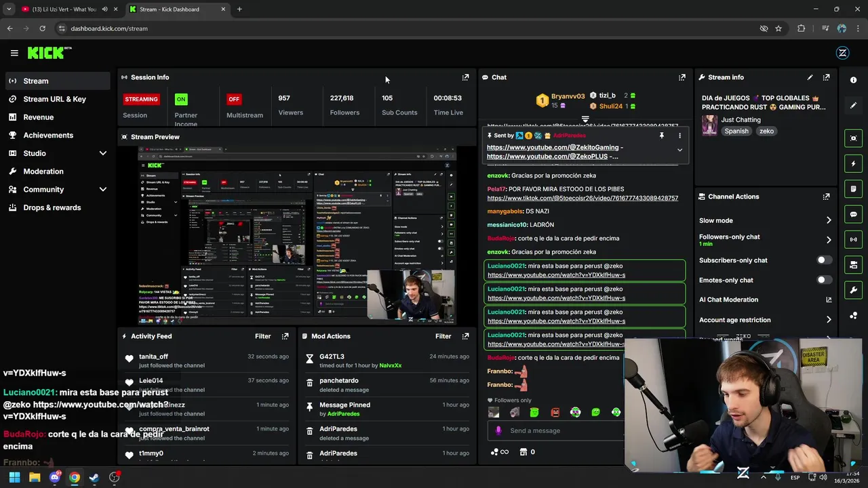This screenshot has width=868, height=488.
Task: Open the shop icon below the chat input
Action: pyautogui.click(x=524, y=452)
